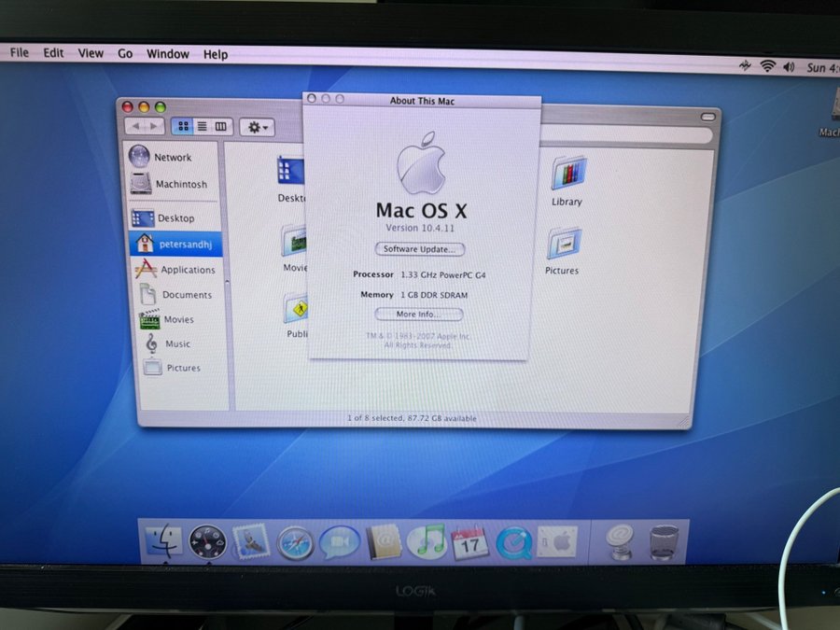Open Mail stamp icon in Dock
Screen dimensions: 840x630
tap(251, 541)
